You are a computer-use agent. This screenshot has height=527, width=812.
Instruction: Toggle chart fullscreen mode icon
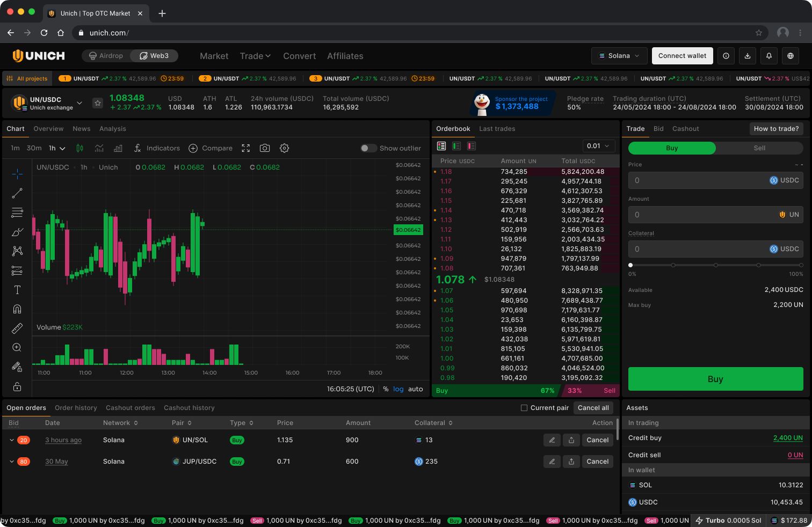(x=246, y=148)
